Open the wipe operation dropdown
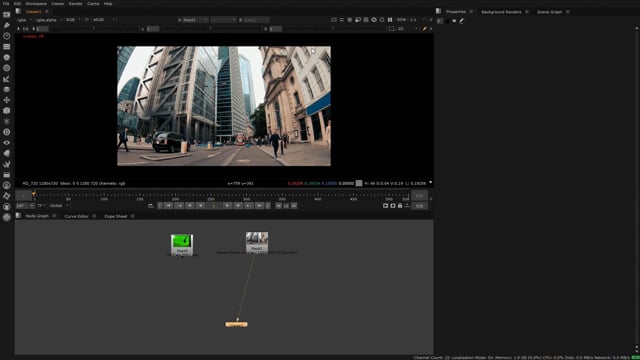 224,20
